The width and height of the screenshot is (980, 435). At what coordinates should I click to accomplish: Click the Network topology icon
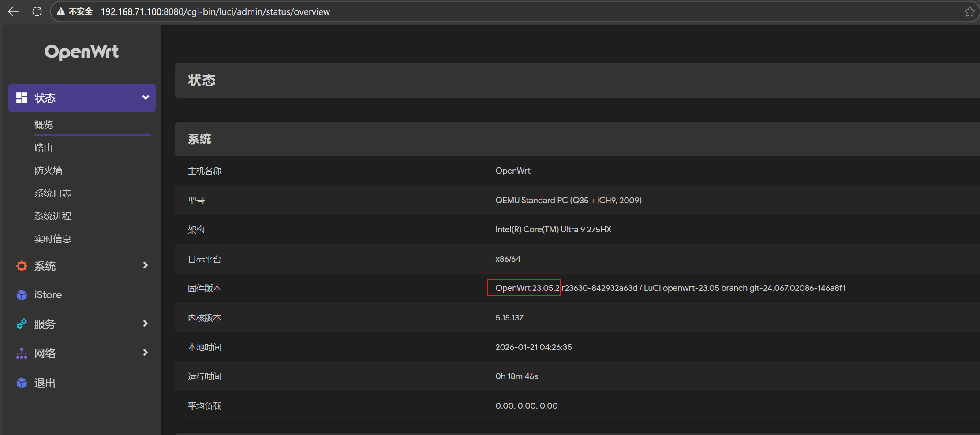22,353
